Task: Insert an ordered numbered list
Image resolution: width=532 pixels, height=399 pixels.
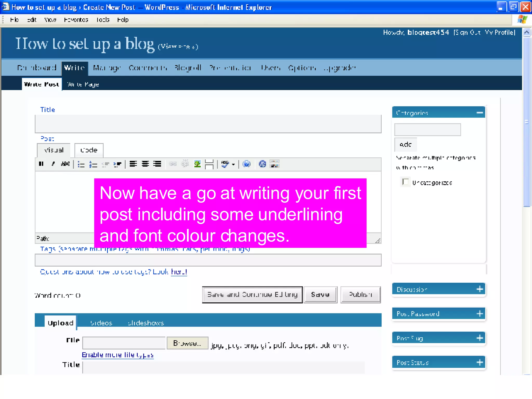Action: pyautogui.click(x=93, y=164)
